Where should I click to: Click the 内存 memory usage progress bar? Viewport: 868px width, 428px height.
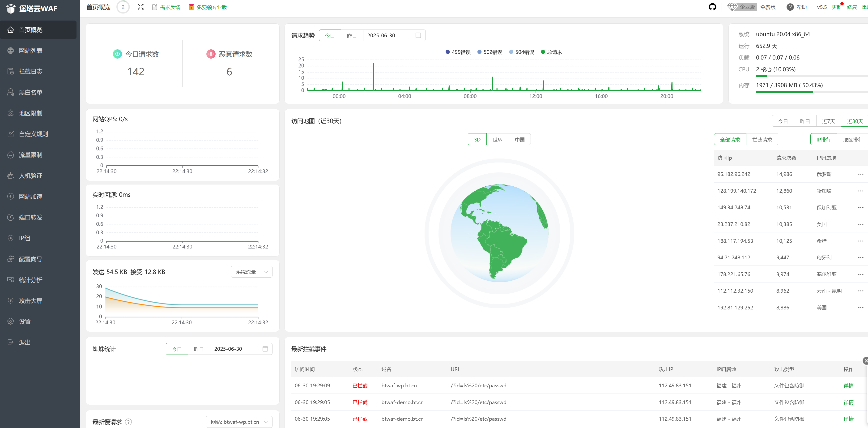coord(812,92)
